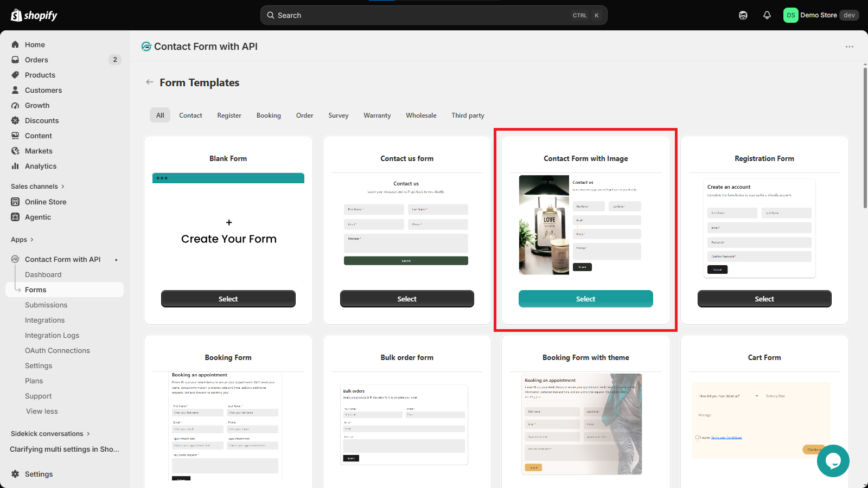Open the Products section

[40, 75]
